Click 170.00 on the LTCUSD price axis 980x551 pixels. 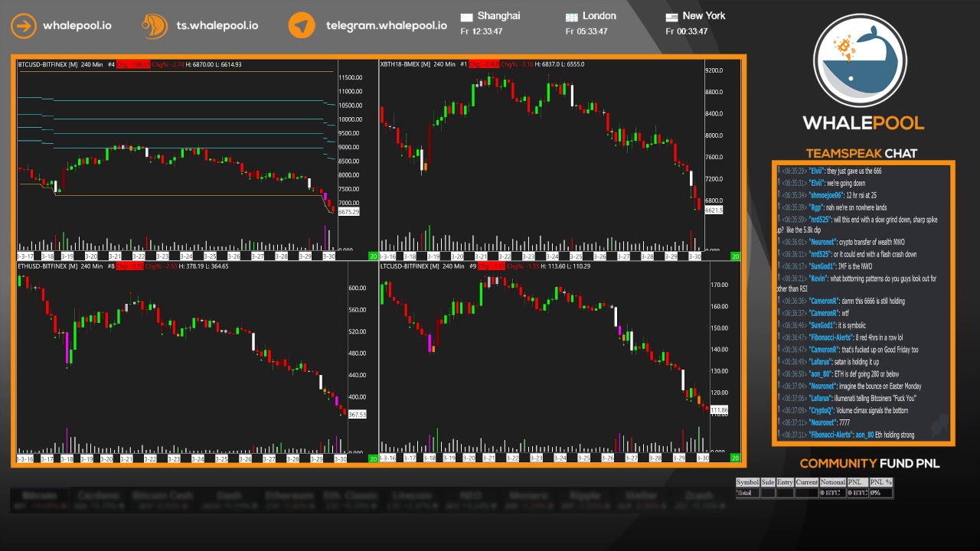click(719, 285)
